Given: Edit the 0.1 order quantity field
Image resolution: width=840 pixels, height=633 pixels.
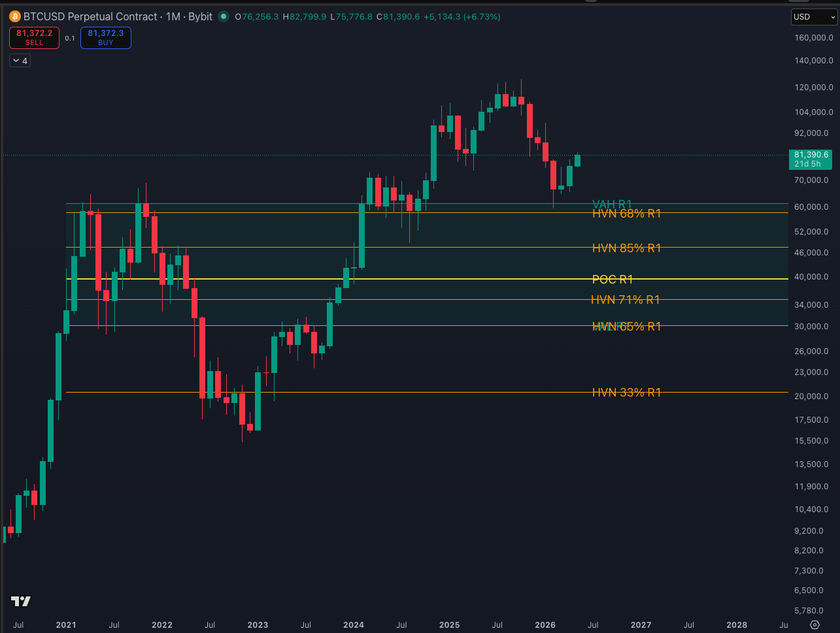Looking at the screenshot, I should point(70,39).
